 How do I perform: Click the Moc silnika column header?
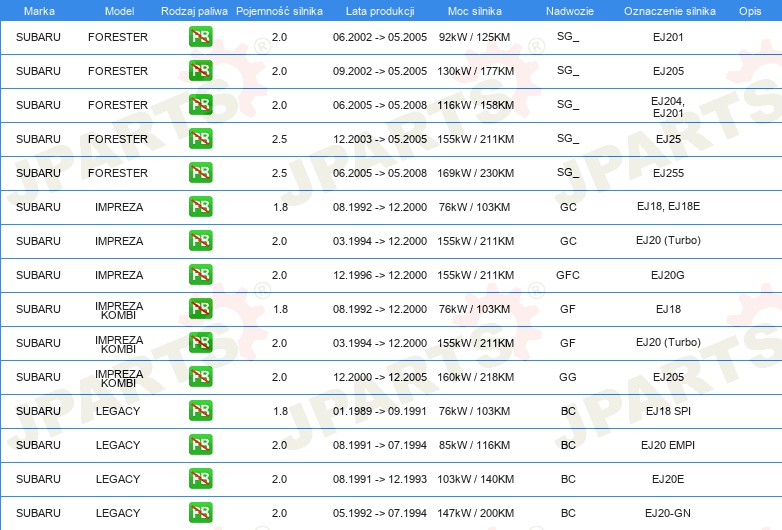pyautogui.click(x=475, y=10)
